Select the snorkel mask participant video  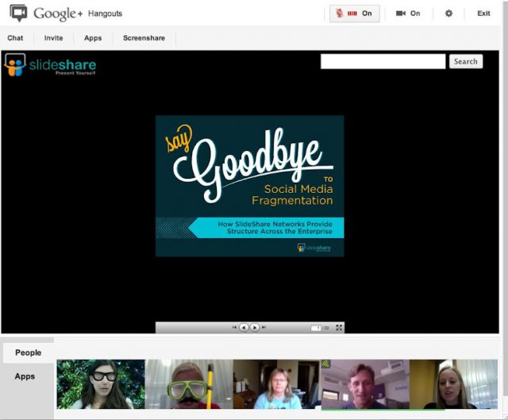coord(189,384)
